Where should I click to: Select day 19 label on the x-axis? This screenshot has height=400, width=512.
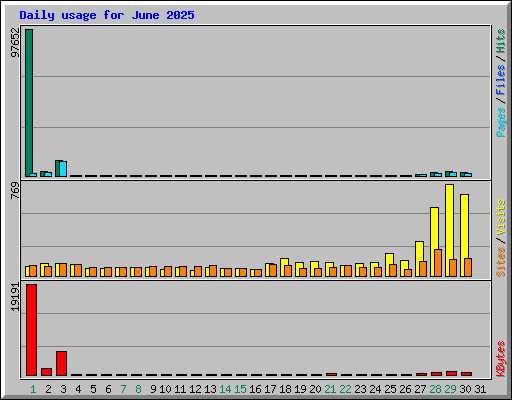(x=300, y=389)
